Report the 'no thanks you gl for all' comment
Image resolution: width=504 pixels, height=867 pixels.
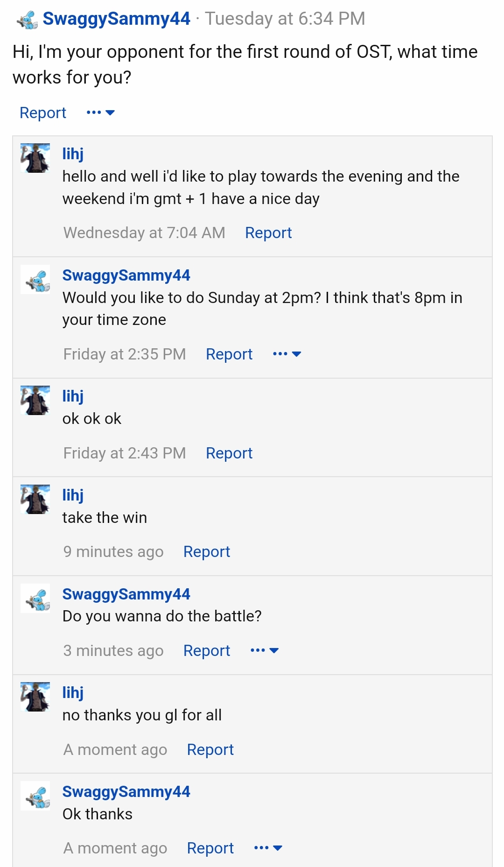pos(210,749)
